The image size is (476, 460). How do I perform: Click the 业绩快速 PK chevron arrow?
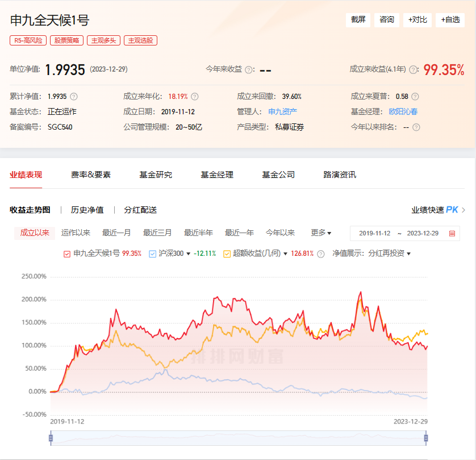click(x=464, y=210)
